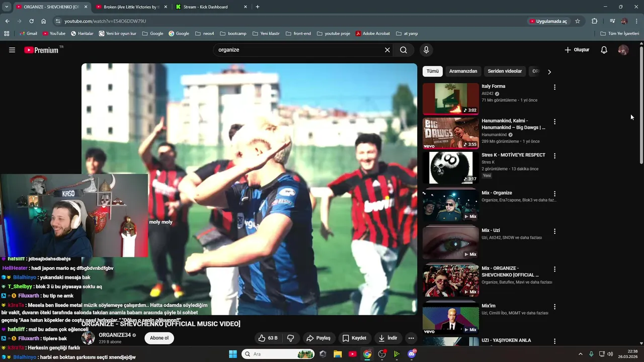Dislike the SHEVCHENKO video
The height and width of the screenshot is (362, 644).
tap(291, 338)
